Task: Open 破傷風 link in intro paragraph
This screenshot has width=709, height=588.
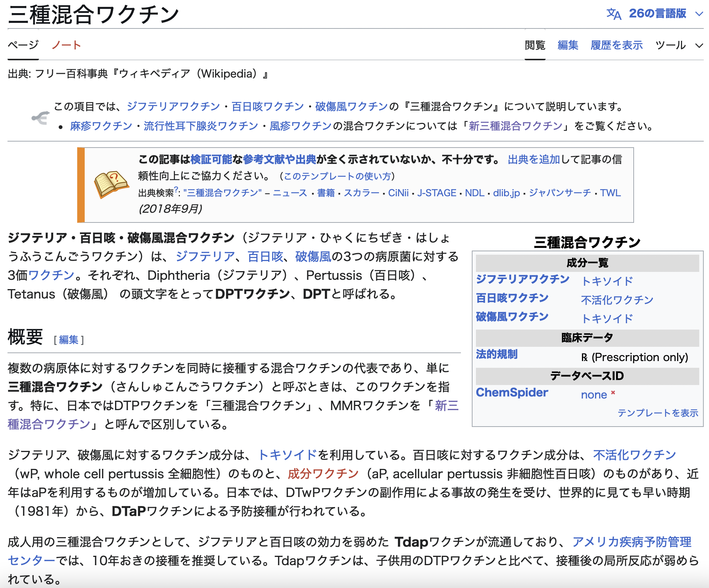Action: [x=313, y=257]
